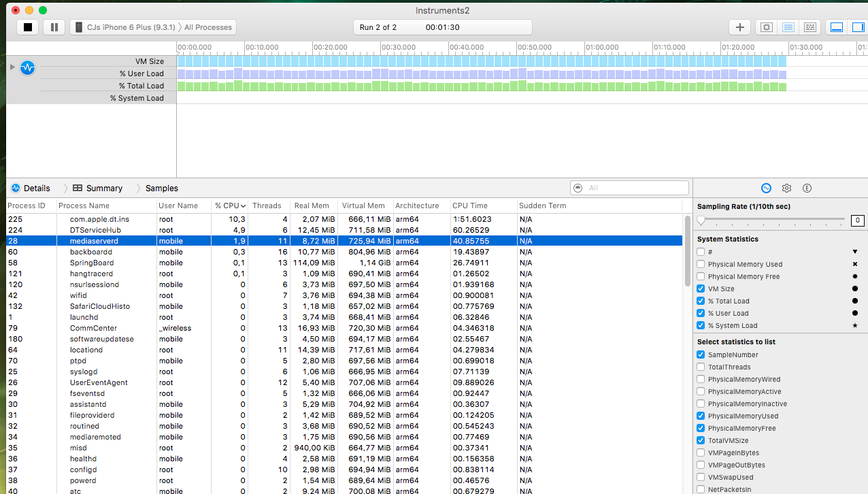Image resolution: width=868 pixels, height=494 pixels.
Task: Uncheck PhysicalMemoryUsed in statistics list
Action: click(x=701, y=416)
